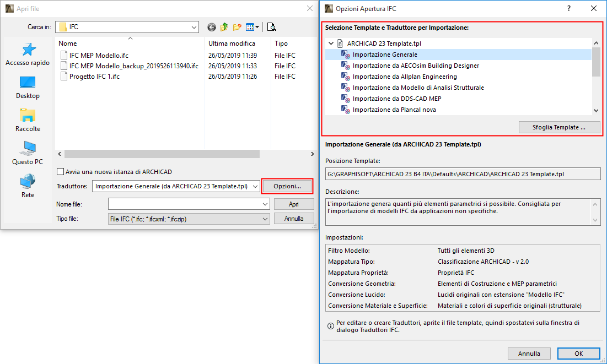Image resolution: width=607 pixels, height=364 pixels.
Task: Click the help question mark in Opzioni Apertura IFC
Action: pos(568,8)
